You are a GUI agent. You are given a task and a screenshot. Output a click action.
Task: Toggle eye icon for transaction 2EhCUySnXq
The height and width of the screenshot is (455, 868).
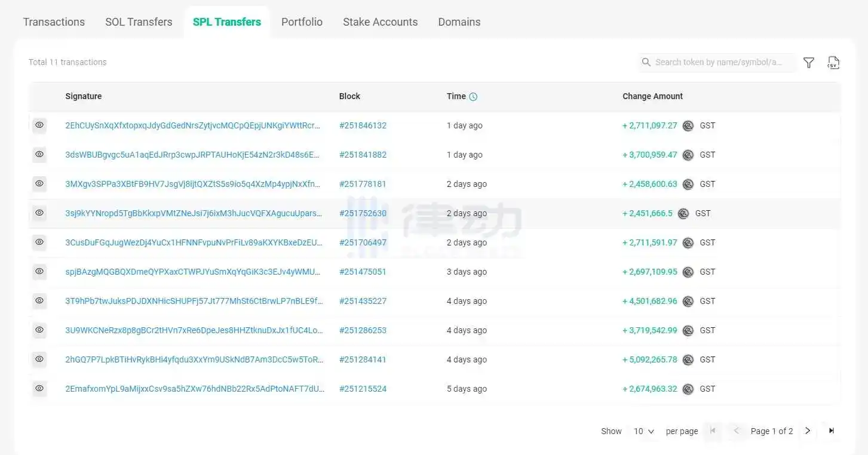coord(39,125)
